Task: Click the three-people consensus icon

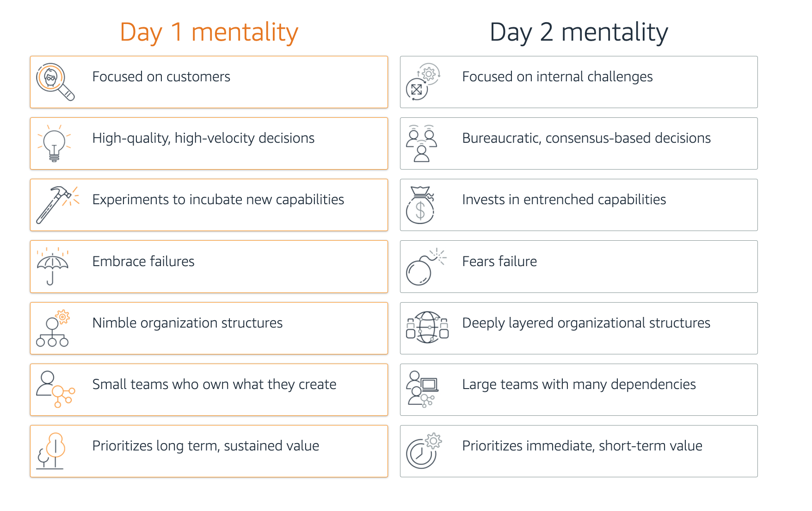Action: [x=421, y=143]
